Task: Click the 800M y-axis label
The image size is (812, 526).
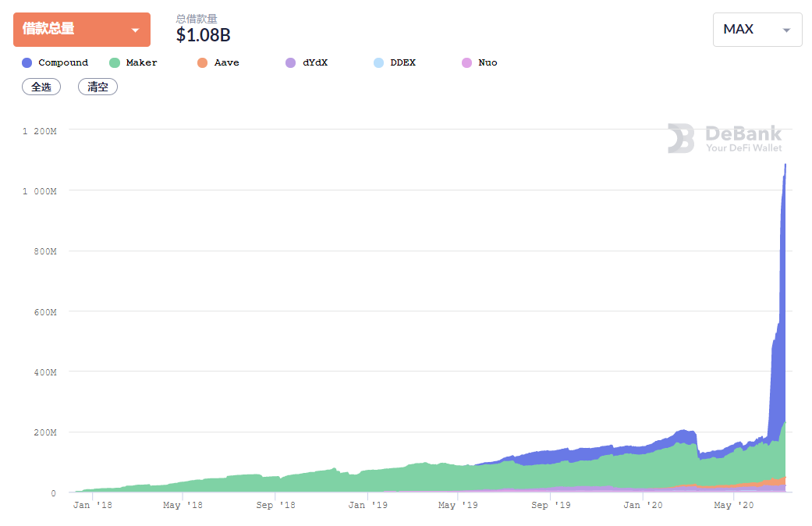Action: [45, 251]
